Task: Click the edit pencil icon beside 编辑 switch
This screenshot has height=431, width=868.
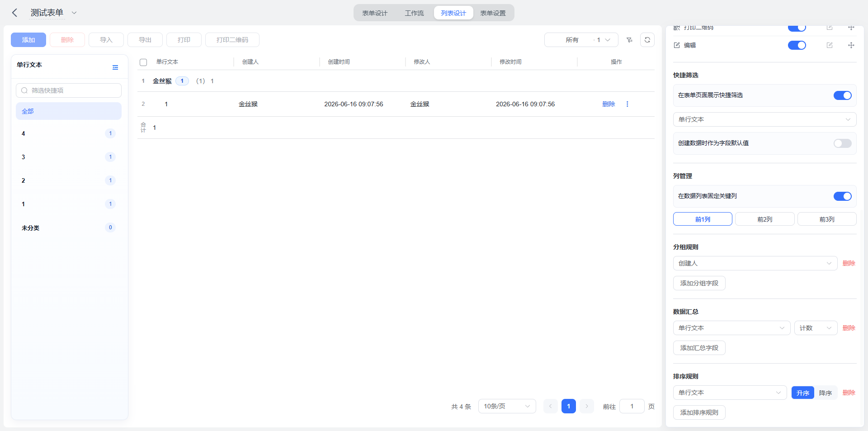Action: pyautogui.click(x=830, y=45)
